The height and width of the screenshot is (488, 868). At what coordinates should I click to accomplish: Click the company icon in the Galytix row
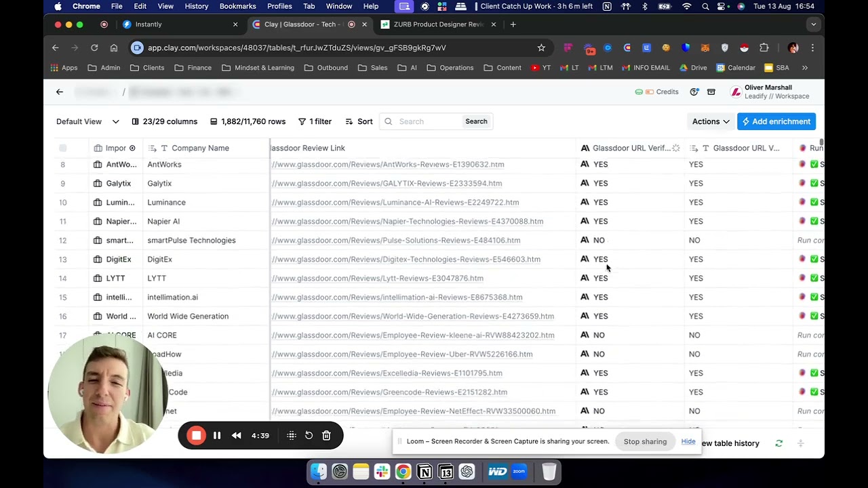(x=98, y=184)
